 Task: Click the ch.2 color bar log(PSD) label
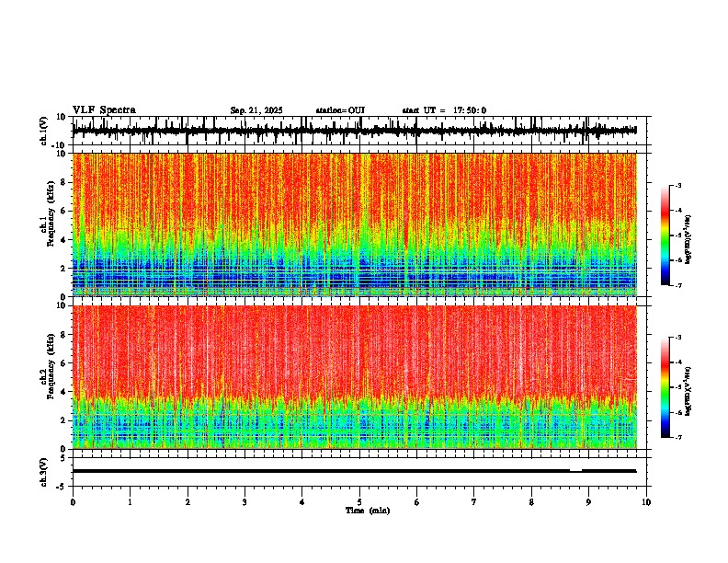point(688,391)
